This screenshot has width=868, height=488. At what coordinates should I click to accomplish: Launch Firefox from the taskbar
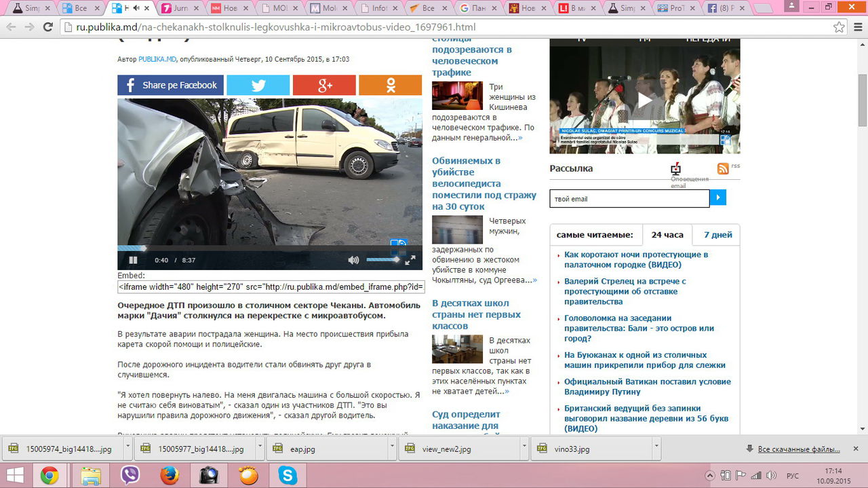tap(169, 476)
